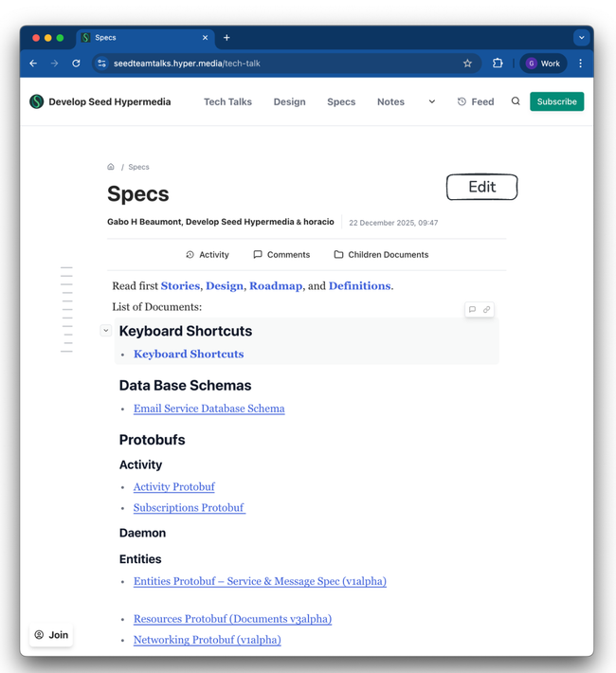
Task: Open the Tech Talks menu item
Action: coord(227,101)
